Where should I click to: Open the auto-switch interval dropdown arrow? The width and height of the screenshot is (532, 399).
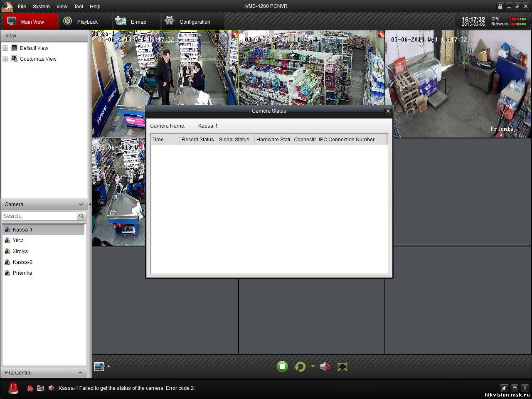[x=313, y=367]
